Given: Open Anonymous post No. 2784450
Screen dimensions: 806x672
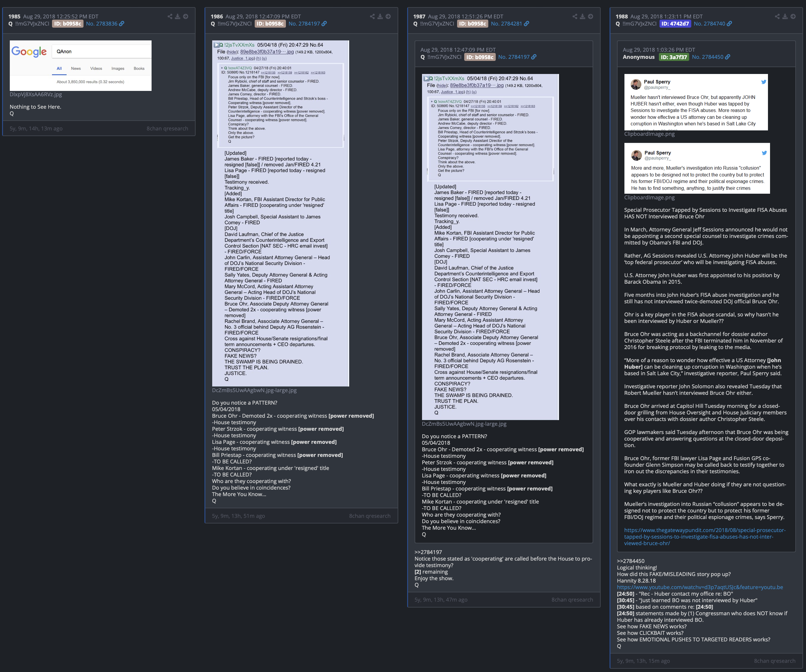Looking at the screenshot, I should pyautogui.click(x=707, y=57).
